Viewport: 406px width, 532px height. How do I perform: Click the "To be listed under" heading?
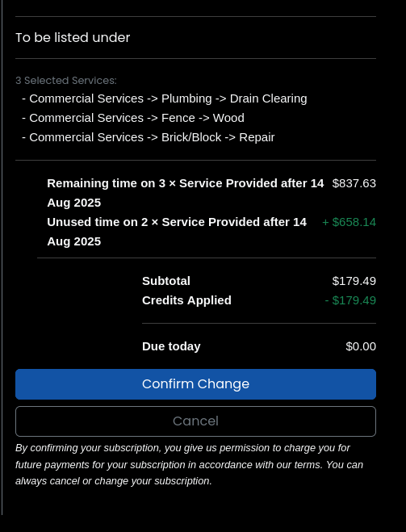(x=73, y=37)
